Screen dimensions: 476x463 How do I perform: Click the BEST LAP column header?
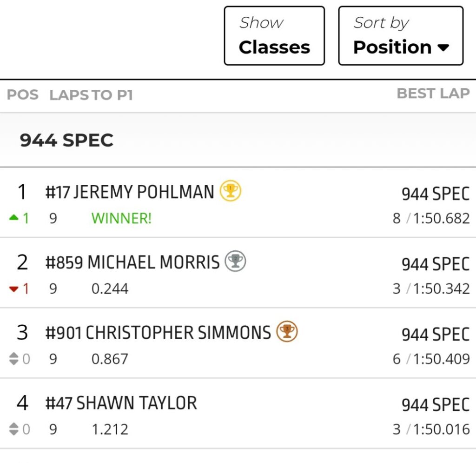(x=434, y=94)
